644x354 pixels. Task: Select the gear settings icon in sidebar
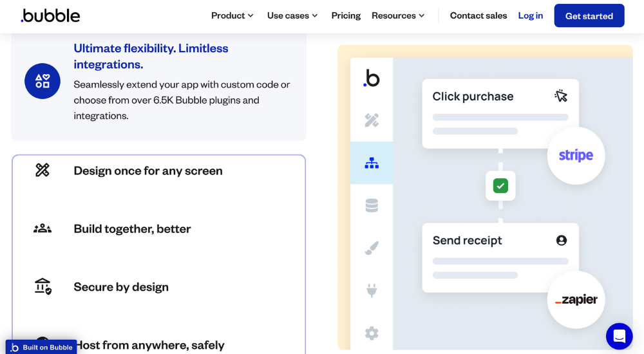(372, 333)
